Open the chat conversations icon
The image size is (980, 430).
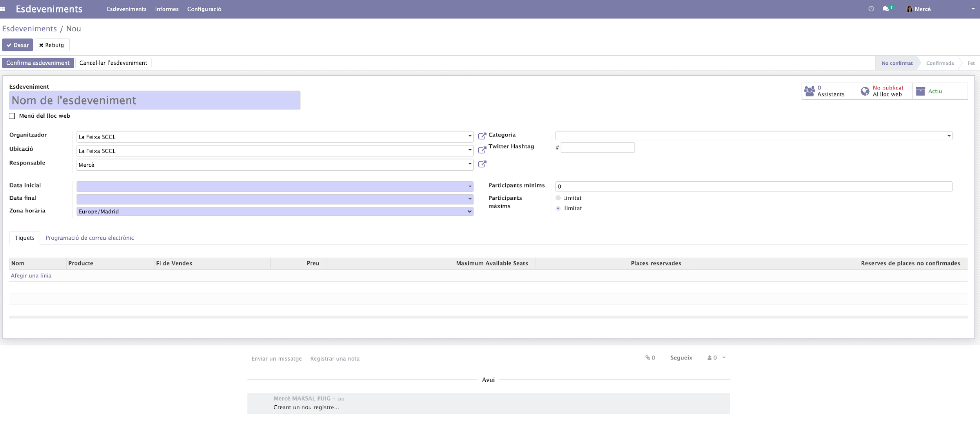click(x=886, y=9)
